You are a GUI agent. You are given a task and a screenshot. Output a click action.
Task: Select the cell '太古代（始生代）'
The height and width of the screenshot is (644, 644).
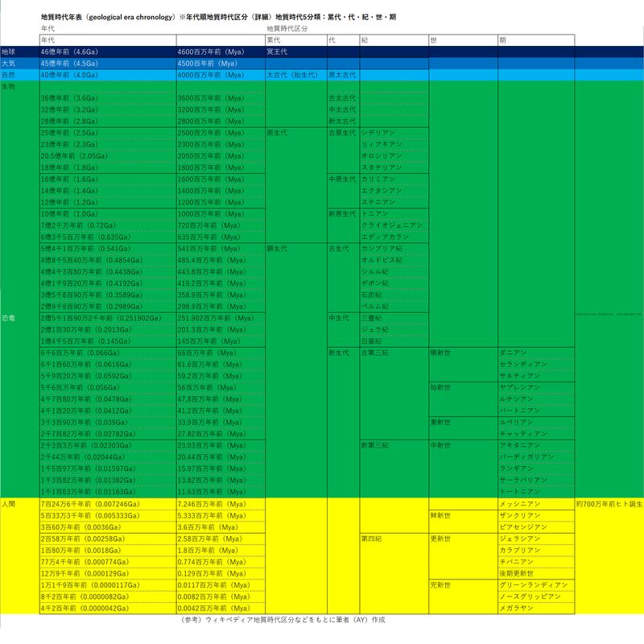[292, 75]
